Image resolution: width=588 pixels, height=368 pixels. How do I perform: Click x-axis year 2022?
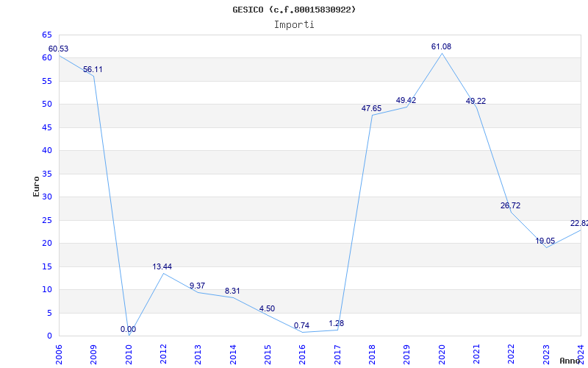point(512,354)
